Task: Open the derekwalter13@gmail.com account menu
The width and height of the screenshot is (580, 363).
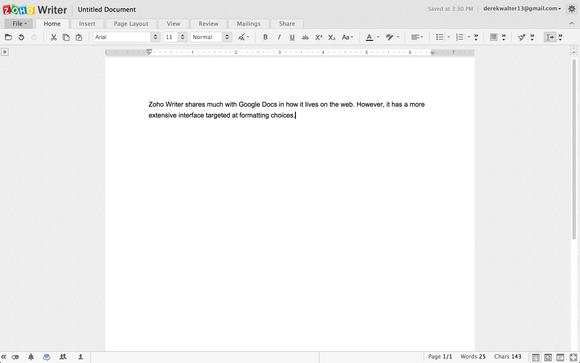Action: click(522, 9)
